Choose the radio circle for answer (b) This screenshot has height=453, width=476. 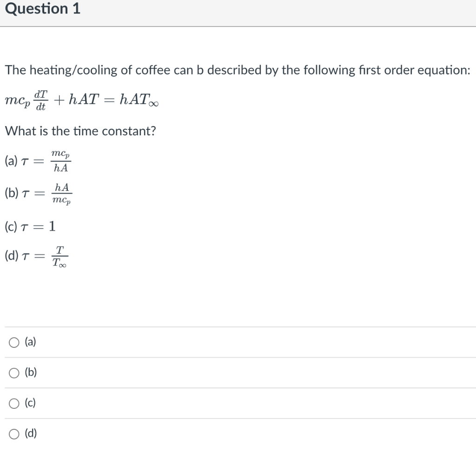pyautogui.click(x=14, y=373)
